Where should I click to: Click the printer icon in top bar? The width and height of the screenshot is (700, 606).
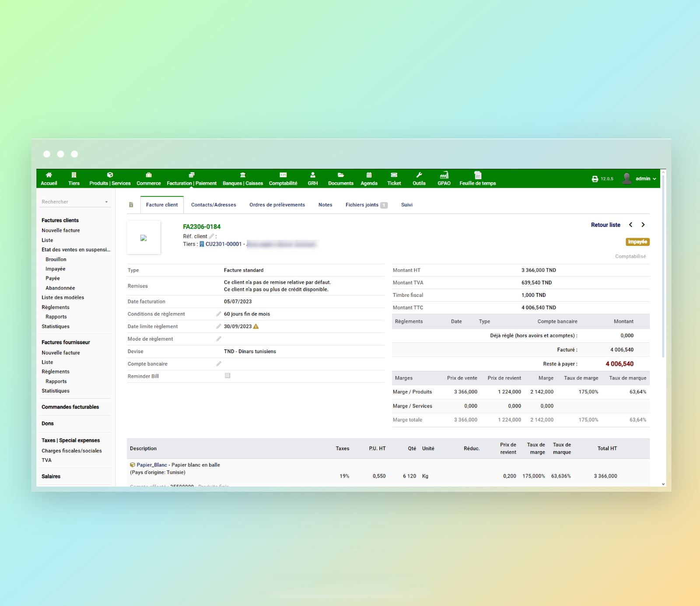pyautogui.click(x=595, y=179)
